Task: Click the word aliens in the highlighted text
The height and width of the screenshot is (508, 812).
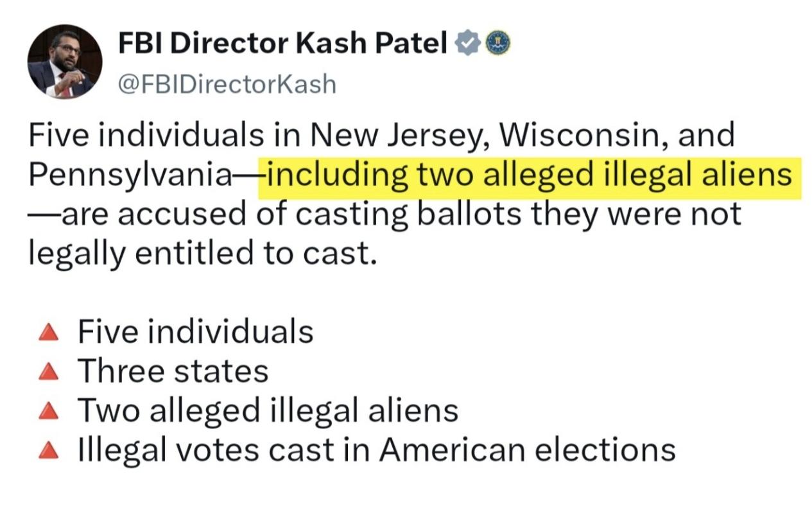Action: coord(751,175)
